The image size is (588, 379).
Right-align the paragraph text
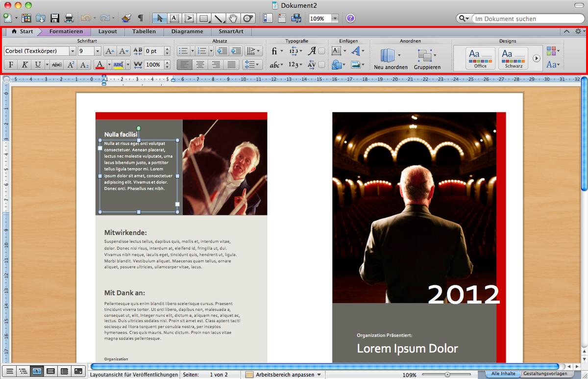[216, 65]
